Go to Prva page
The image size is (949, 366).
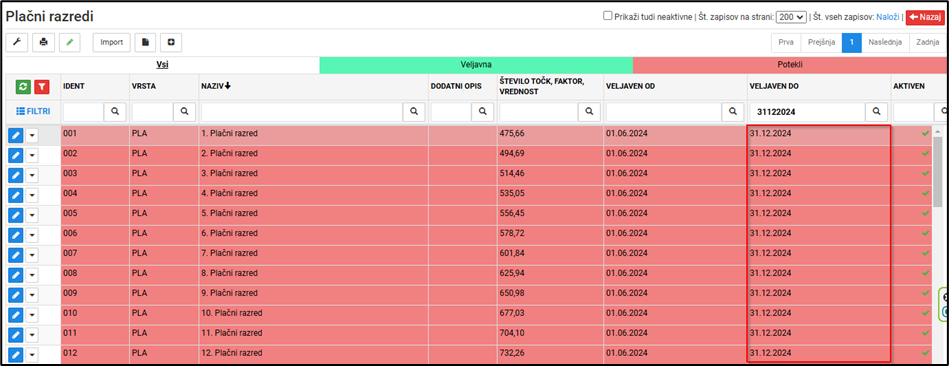point(786,42)
